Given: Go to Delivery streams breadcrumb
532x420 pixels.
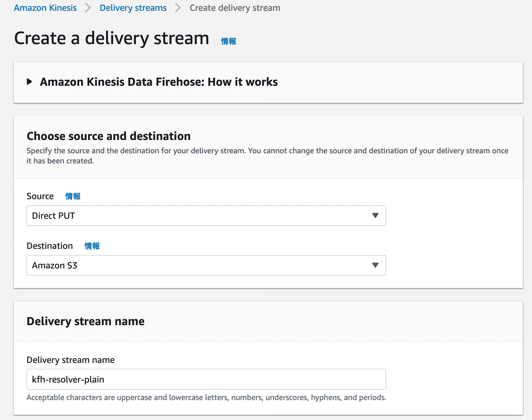Looking at the screenshot, I should [133, 8].
